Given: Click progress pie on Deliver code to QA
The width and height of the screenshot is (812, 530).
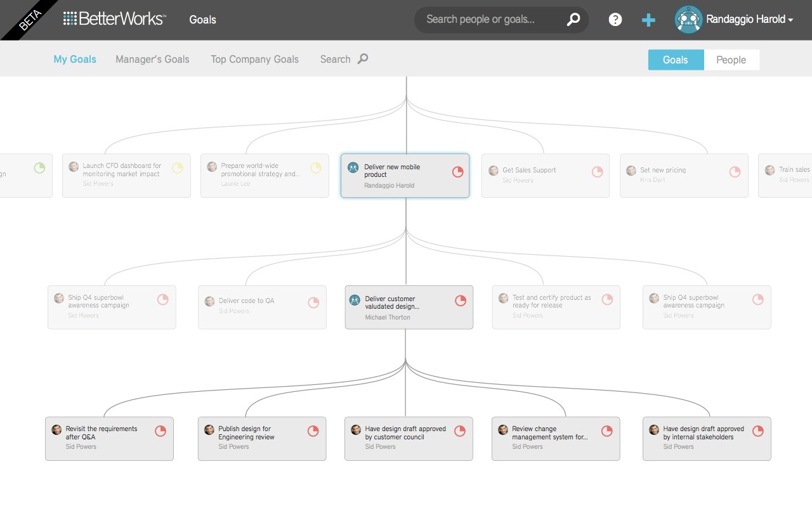Looking at the screenshot, I should point(313,303).
